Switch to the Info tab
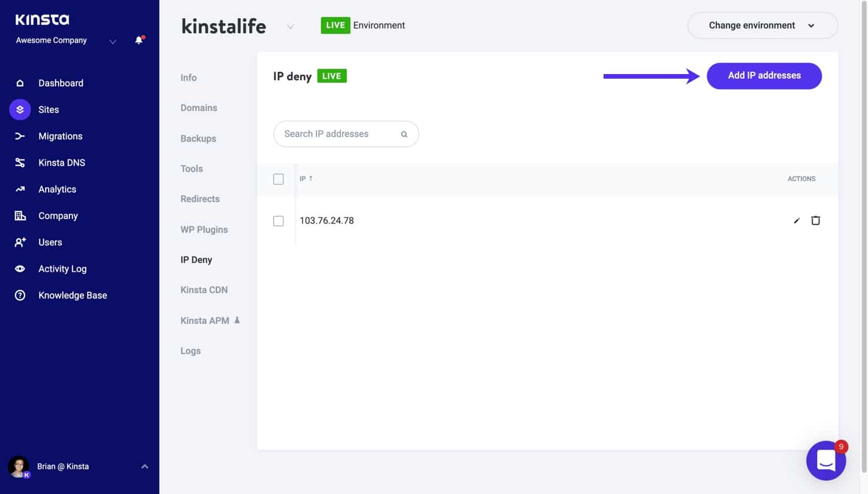The height and width of the screenshot is (494, 868). click(189, 78)
